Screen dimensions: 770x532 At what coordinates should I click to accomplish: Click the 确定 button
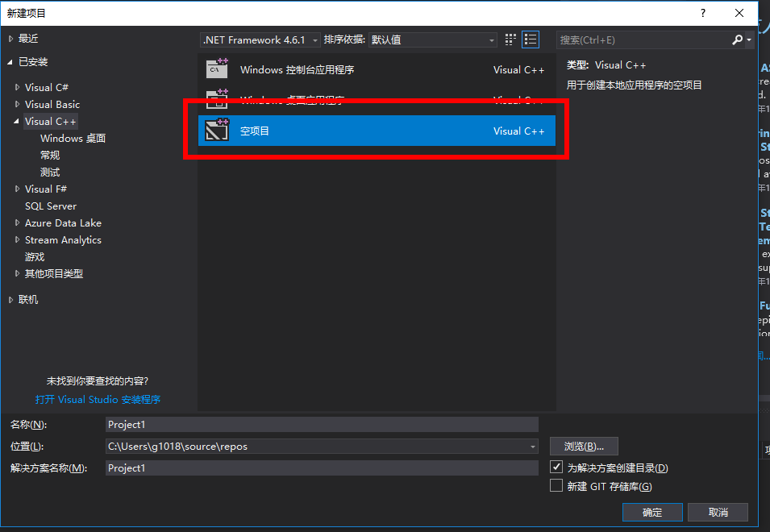652,513
